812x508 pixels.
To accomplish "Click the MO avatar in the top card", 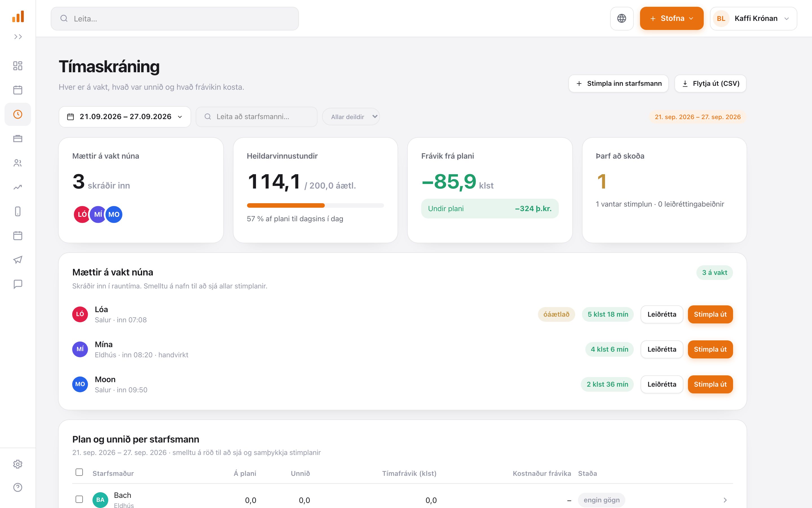I will click(x=114, y=214).
